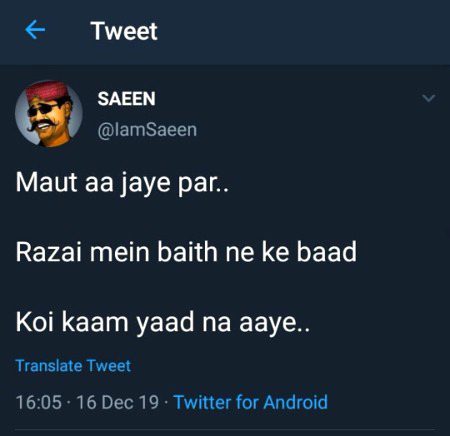Open the SAEEN display name profile

126,99
